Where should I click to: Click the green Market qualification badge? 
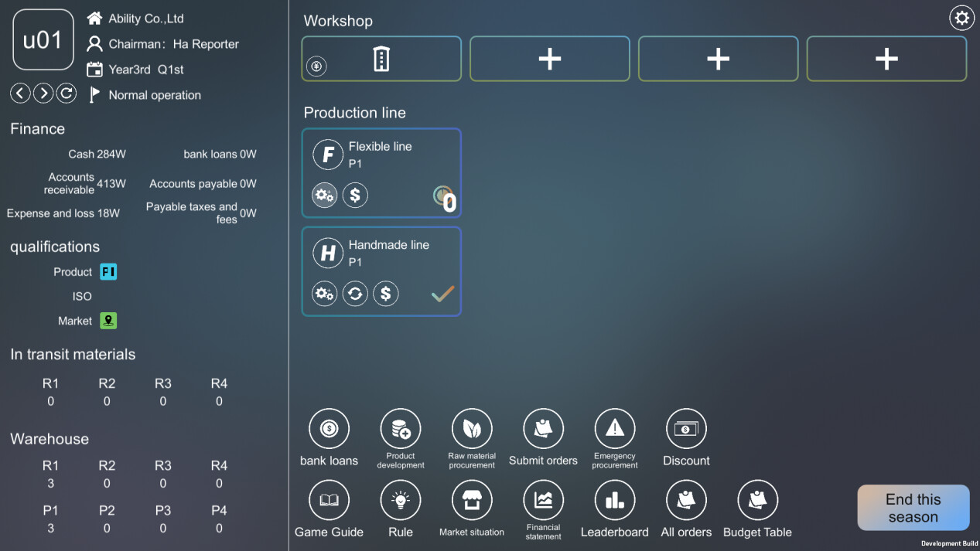pyautogui.click(x=108, y=321)
